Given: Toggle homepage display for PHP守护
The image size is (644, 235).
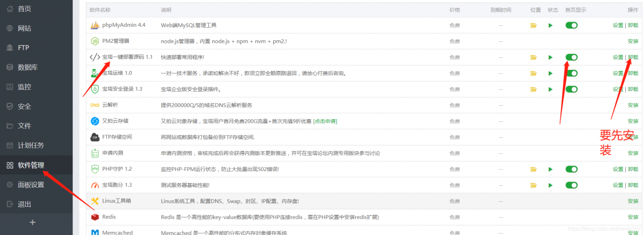Looking at the screenshot, I should click(x=572, y=170).
